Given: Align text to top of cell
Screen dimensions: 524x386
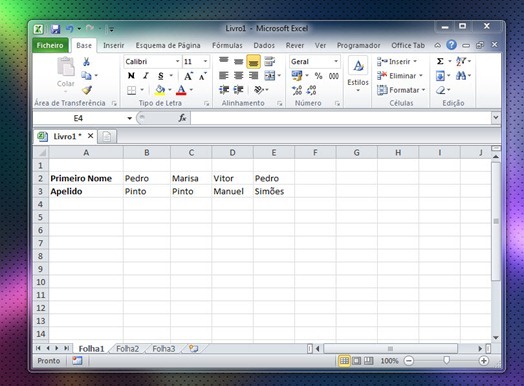Looking at the screenshot, I should 224,61.
